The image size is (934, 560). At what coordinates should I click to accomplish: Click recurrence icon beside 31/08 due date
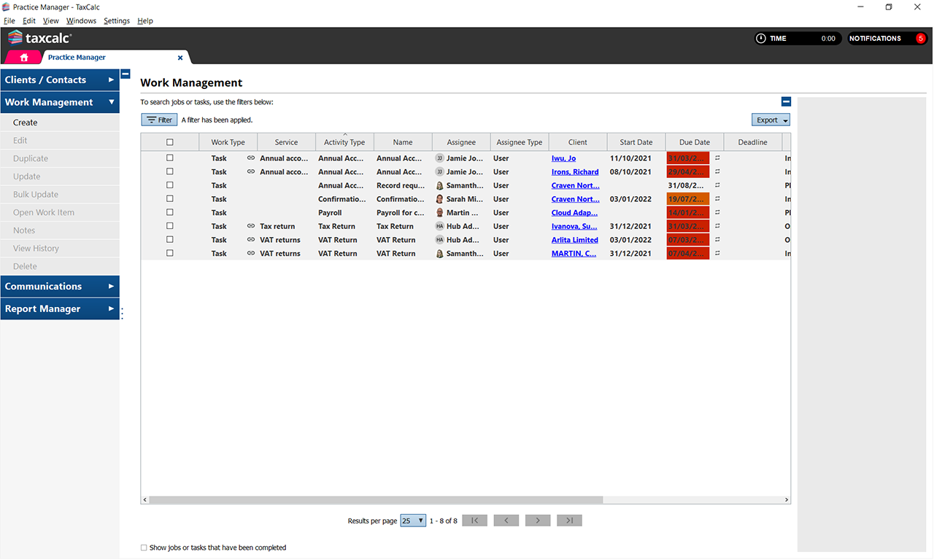(x=717, y=186)
